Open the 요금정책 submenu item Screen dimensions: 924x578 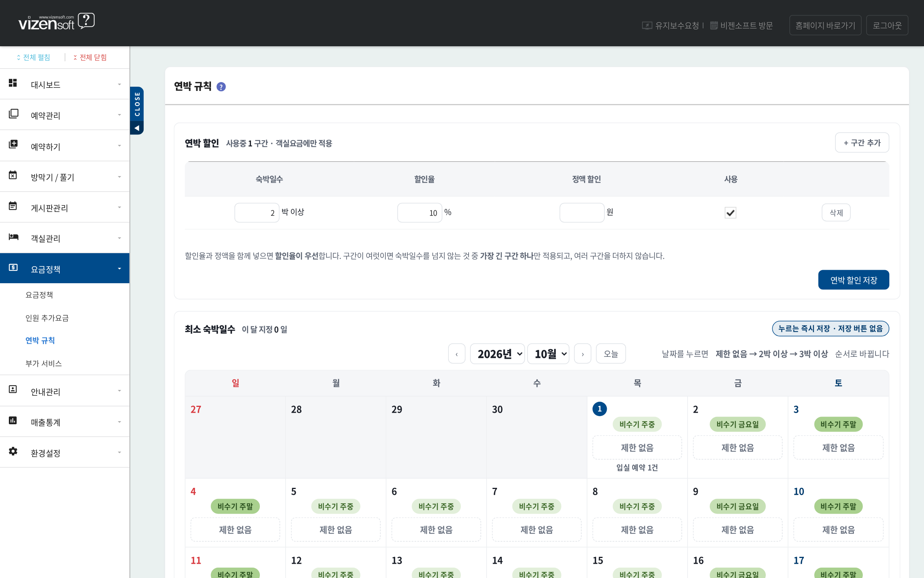(x=39, y=295)
